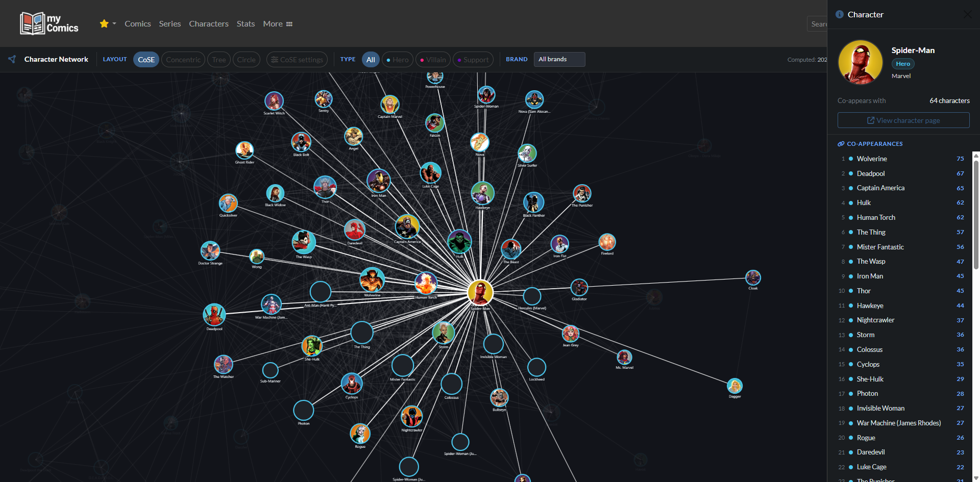Click the Hawkeye node

tap(482, 193)
